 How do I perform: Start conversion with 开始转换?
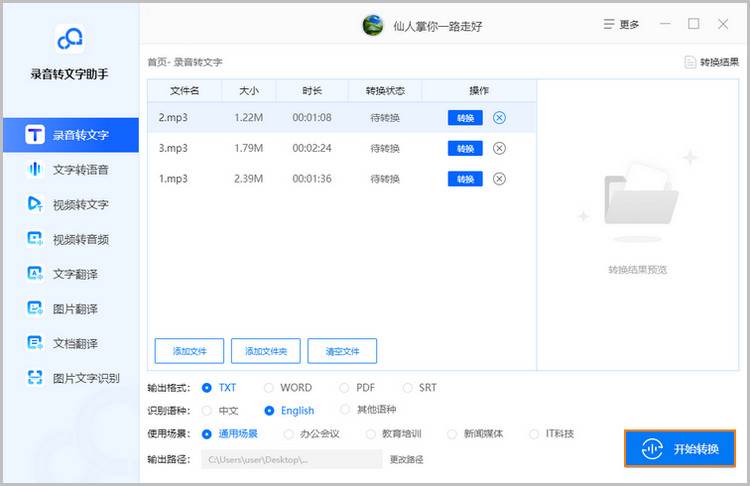(680, 449)
